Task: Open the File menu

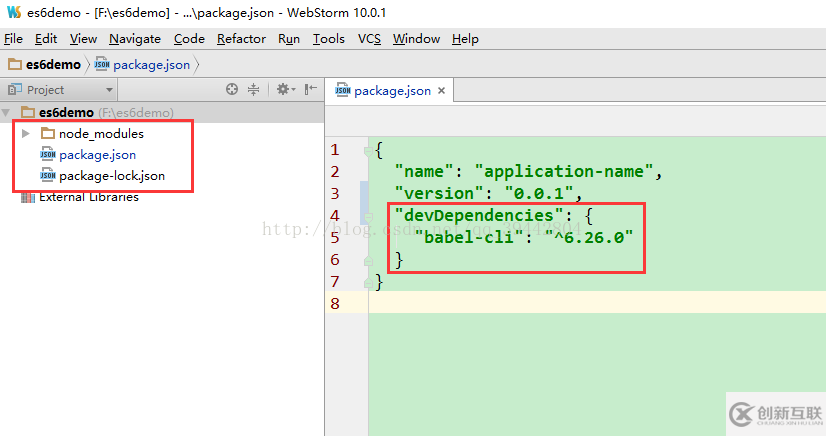Action: click(x=13, y=39)
